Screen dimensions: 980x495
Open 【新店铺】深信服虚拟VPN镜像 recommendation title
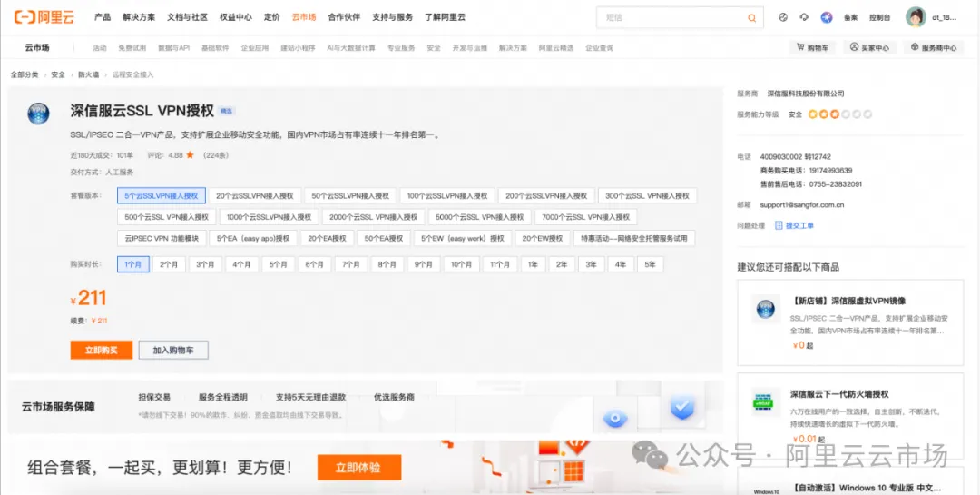tap(848, 301)
